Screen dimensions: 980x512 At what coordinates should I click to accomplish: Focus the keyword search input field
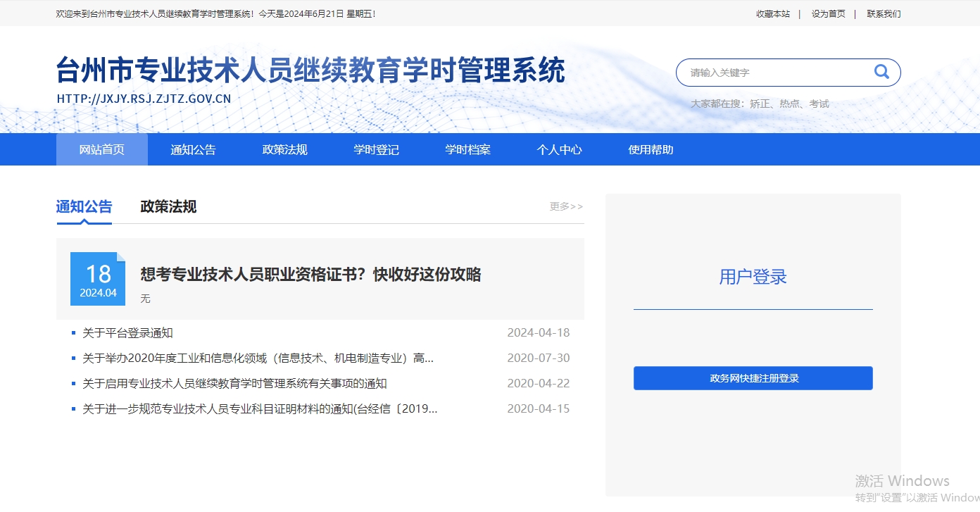(x=774, y=73)
